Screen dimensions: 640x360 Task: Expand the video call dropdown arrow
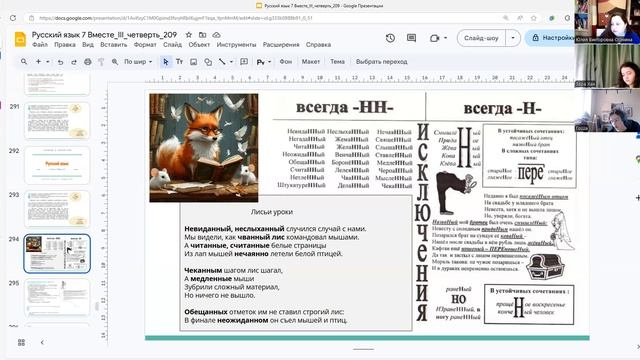(445, 38)
